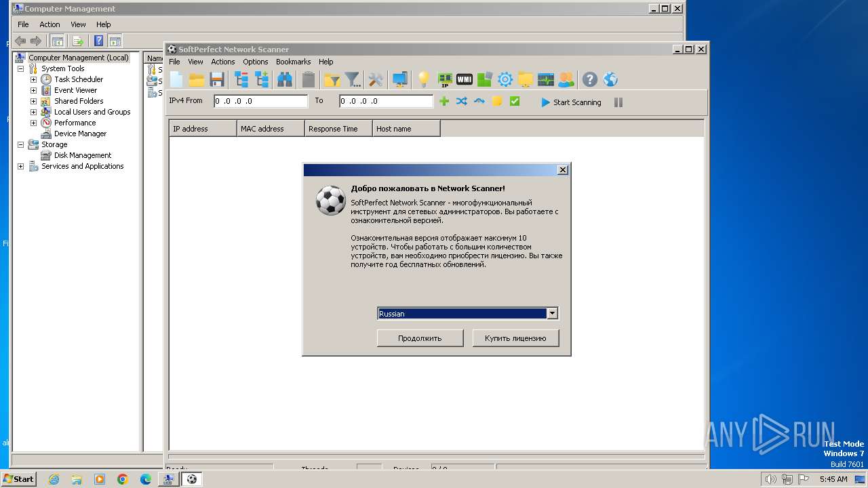This screenshot has height=488, width=868.
Task: Open the Options menu
Action: click(256, 62)
